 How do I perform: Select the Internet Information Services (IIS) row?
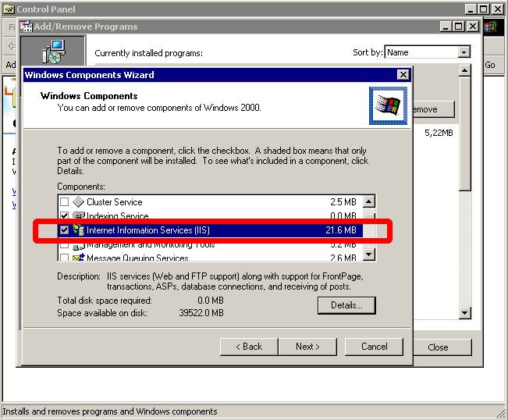tap(203, 230)
